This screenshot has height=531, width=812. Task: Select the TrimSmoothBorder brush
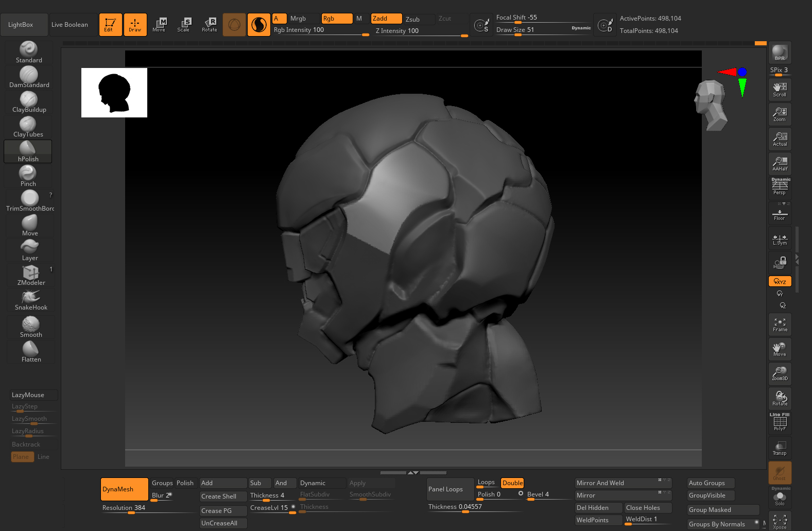coord(30,201)
